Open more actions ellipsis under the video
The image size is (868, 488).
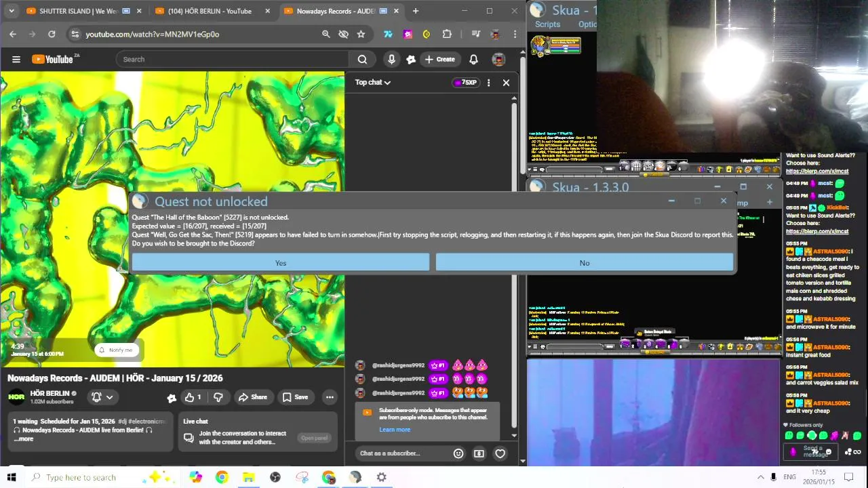coord(330,397)
